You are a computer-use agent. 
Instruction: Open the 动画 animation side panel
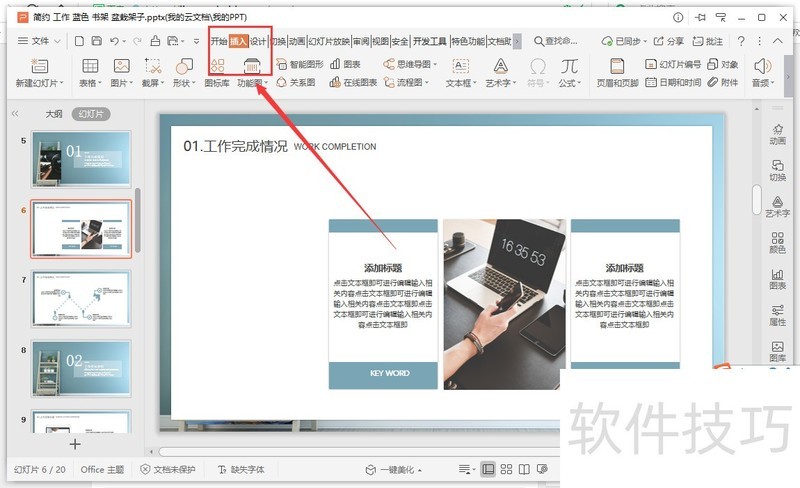tap(777, 134)
